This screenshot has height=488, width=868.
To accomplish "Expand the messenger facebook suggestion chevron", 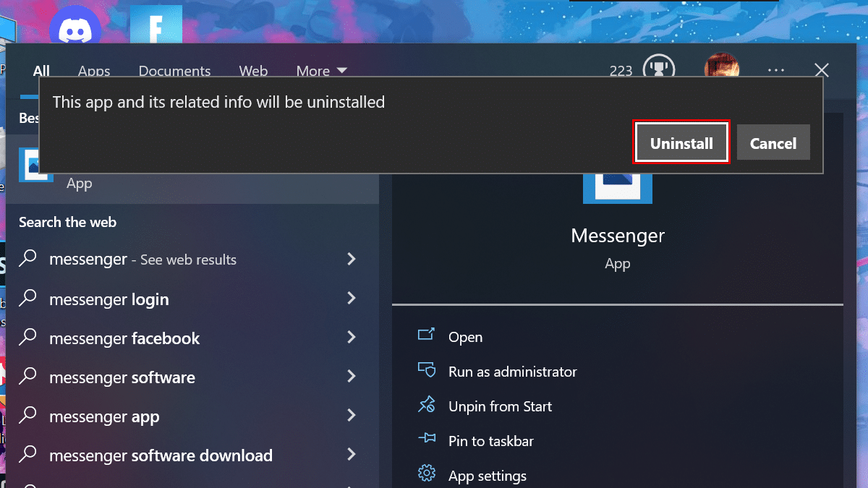I will click(x=352, y=338).
